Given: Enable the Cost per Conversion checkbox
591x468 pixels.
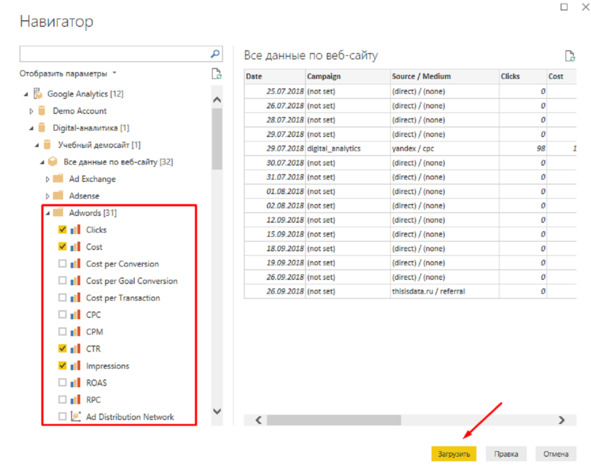Looking at the screenshot, I should (x=63, y=263).
